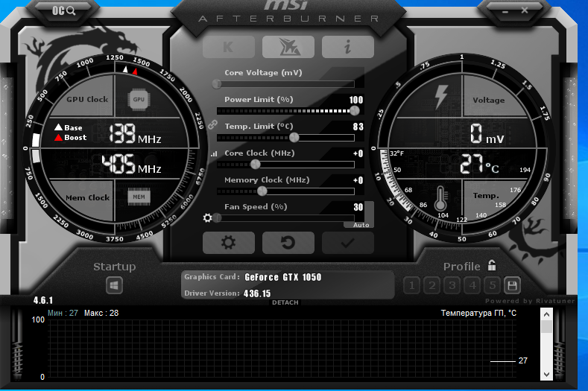
Task: Click the Memory Clock slider handle
Action: tap(262, 191)
